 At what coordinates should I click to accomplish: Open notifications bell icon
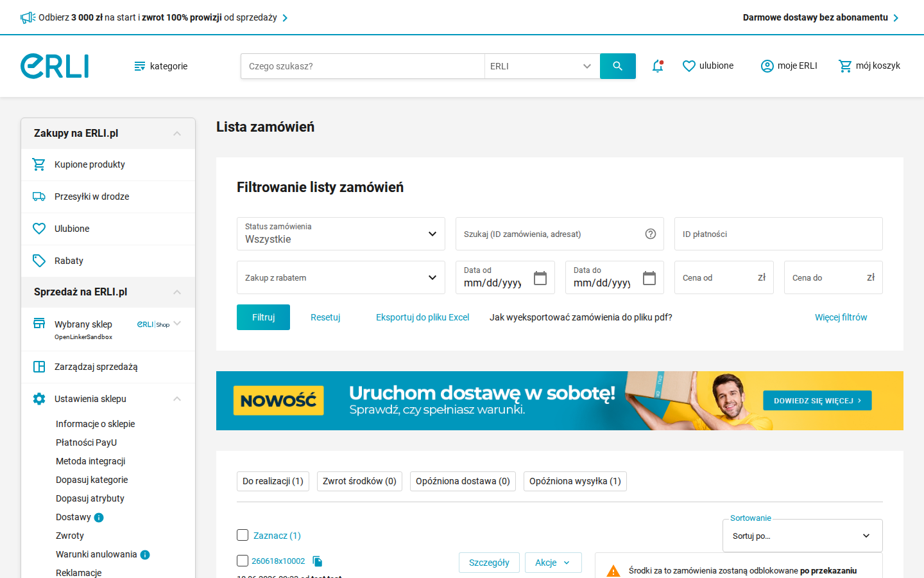pos(658,66)
